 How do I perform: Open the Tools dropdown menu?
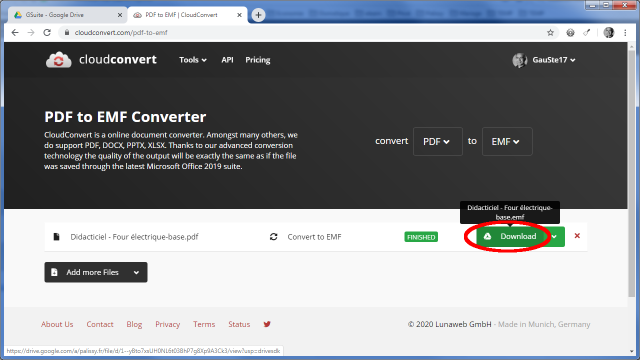tap(193, 60)
